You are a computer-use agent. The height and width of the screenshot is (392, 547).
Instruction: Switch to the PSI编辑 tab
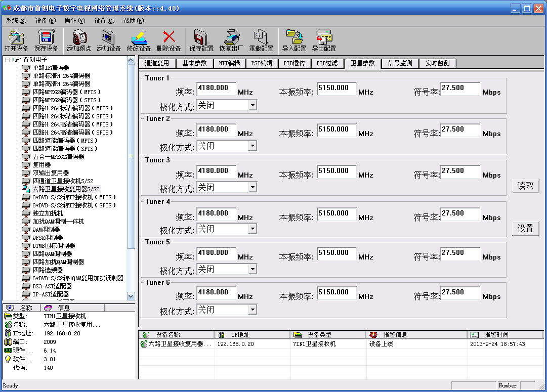(262, 63)
